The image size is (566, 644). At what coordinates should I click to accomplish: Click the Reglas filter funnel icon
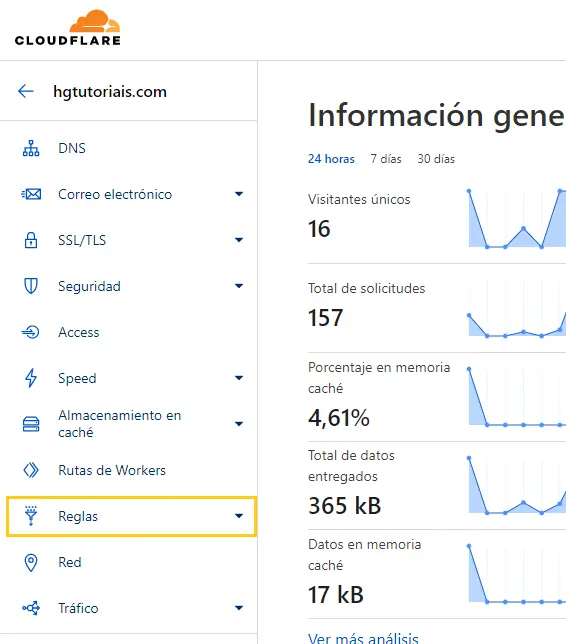[x=31, y=516]
